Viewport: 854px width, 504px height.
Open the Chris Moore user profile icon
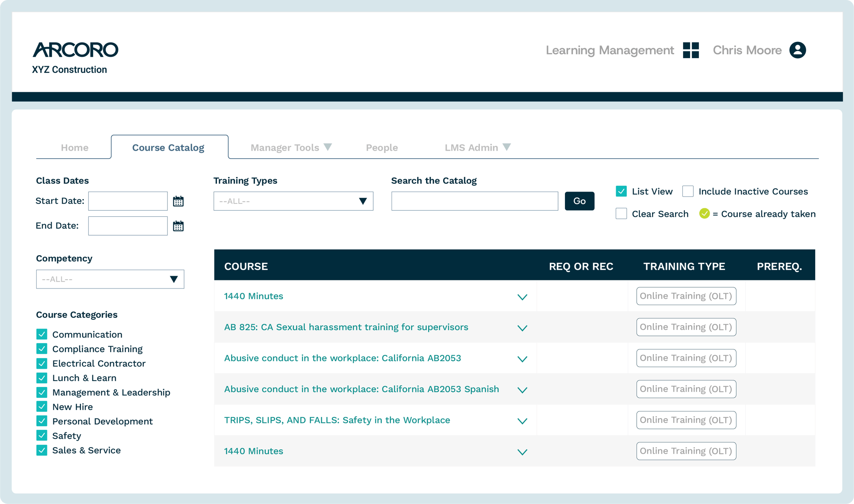798,50
